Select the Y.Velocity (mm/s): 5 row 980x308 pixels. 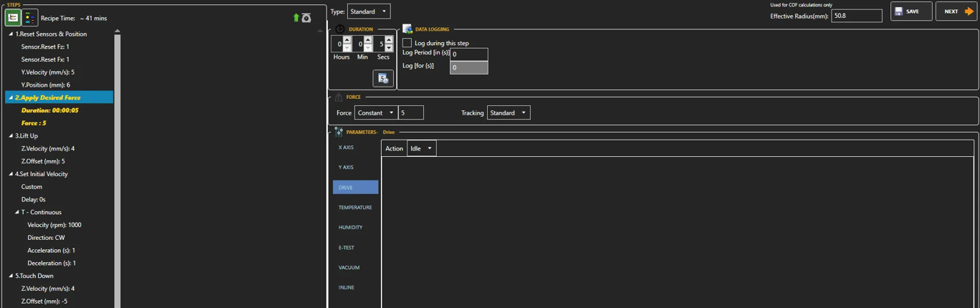click(x=48, y=72)
